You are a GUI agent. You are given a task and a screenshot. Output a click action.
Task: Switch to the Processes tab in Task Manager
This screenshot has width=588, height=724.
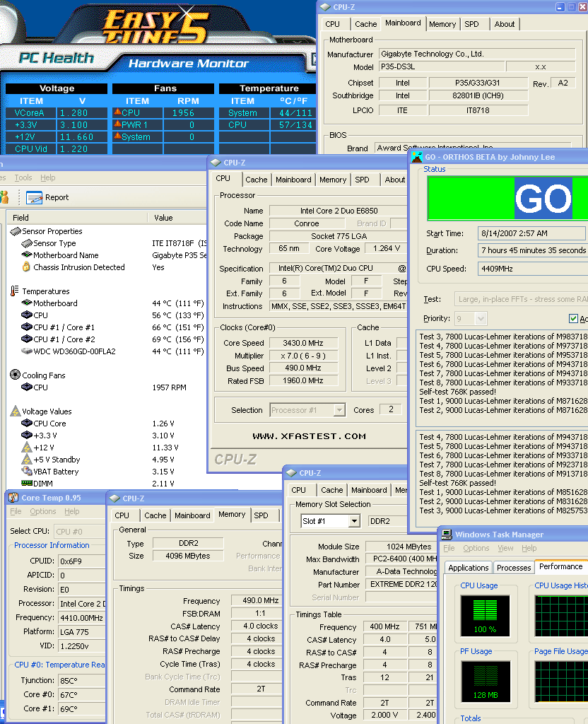click(x=514, y=568)
